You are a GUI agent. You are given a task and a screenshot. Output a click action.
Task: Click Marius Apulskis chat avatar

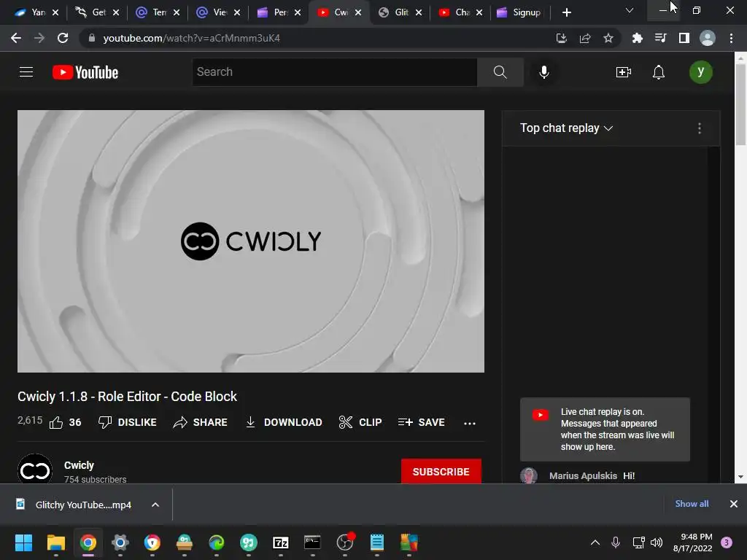529,475
